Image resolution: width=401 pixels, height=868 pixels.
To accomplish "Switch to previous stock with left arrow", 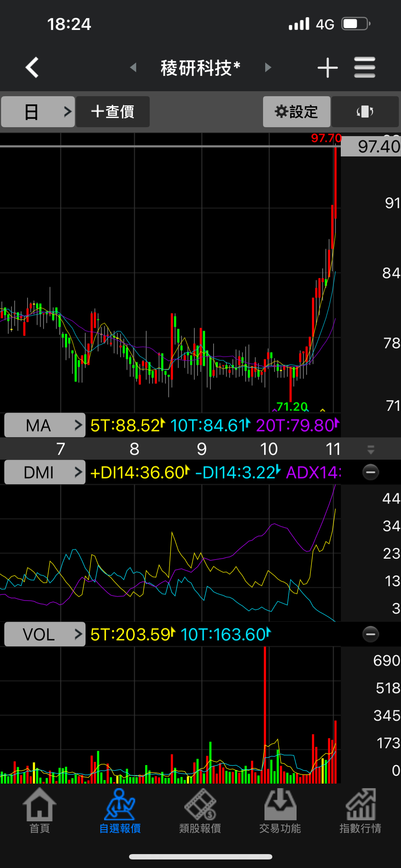I will 133,67.
